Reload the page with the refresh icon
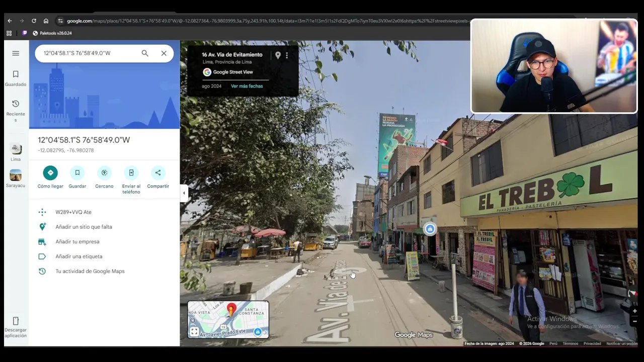644x362 pixels. coord(34,21)
